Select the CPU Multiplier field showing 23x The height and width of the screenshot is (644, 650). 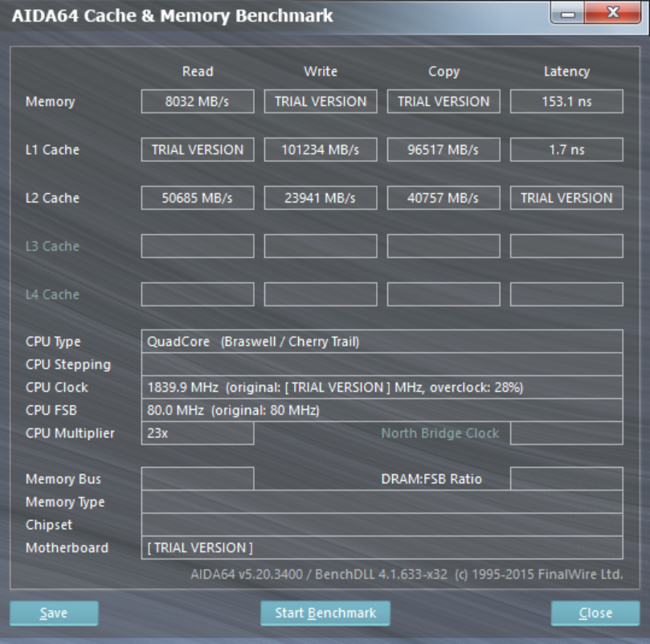(x=197, y=433)
